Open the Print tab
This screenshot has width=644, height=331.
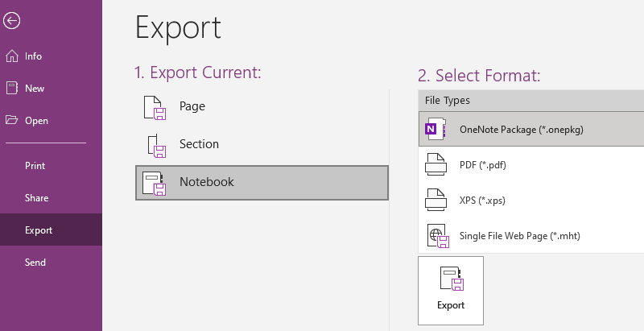[51, 166]
